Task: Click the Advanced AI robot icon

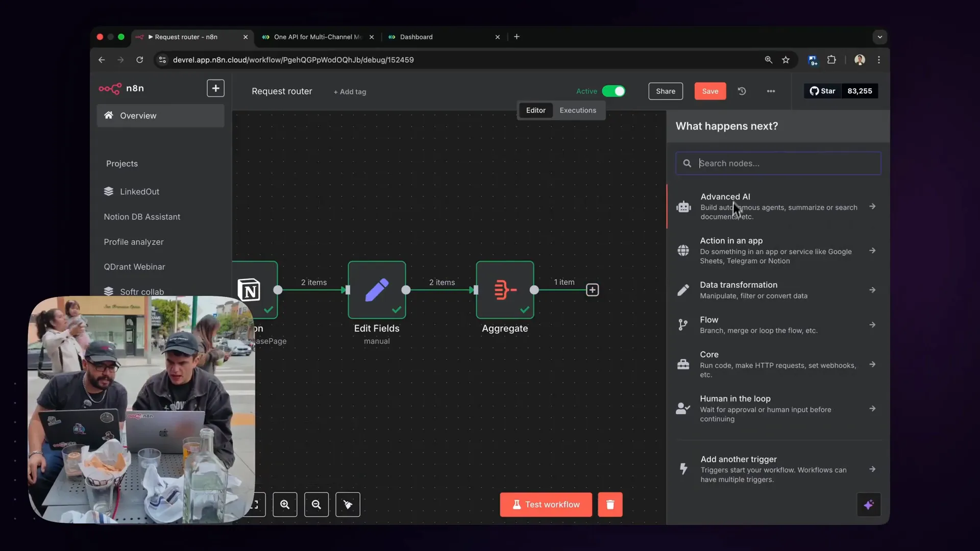Action: (683, 207)
